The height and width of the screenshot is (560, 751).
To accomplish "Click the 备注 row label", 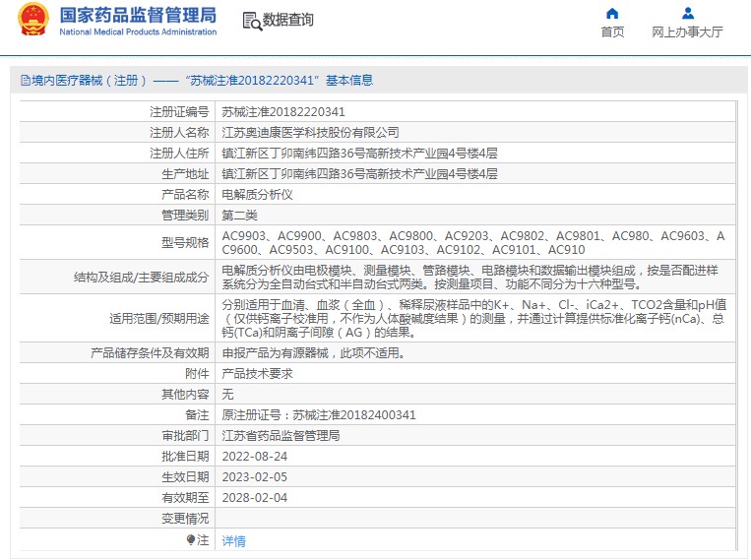I will [x=197, y=415].
